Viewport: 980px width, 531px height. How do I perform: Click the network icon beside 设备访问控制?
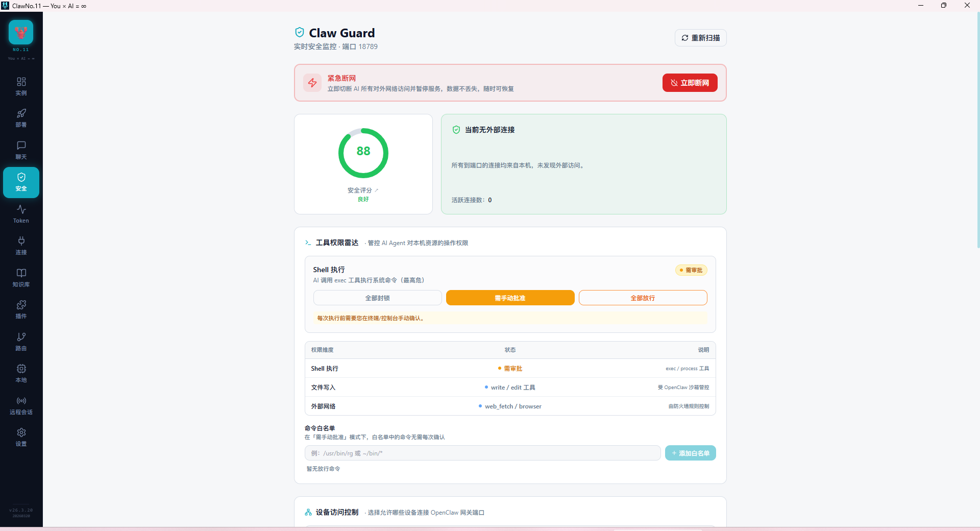click(308, 512)
